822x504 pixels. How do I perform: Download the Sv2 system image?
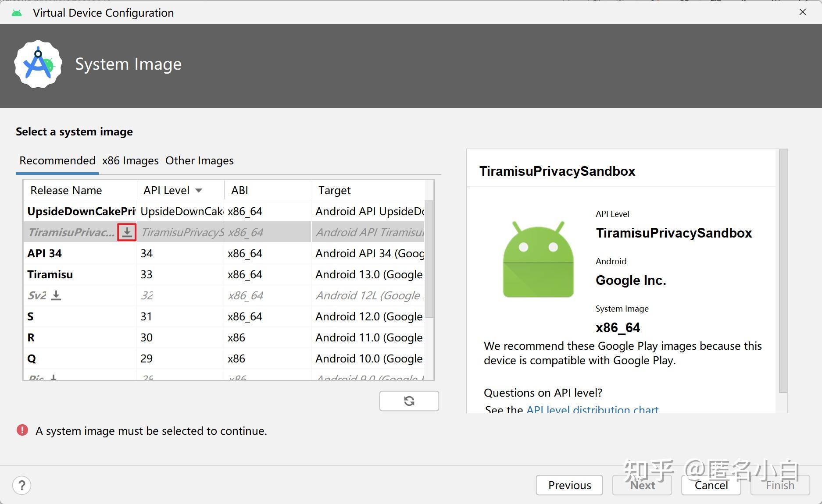coord(56,295)
